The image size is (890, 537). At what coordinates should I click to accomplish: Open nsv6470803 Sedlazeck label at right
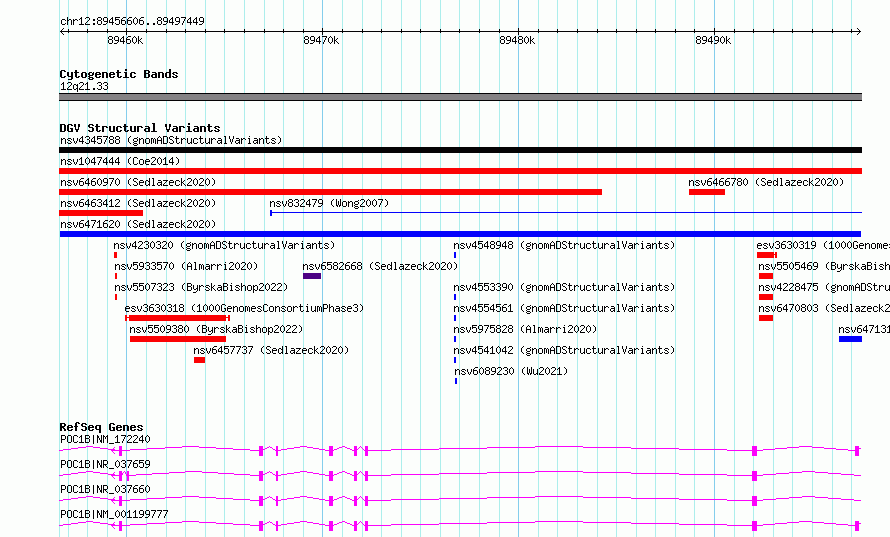824,308
